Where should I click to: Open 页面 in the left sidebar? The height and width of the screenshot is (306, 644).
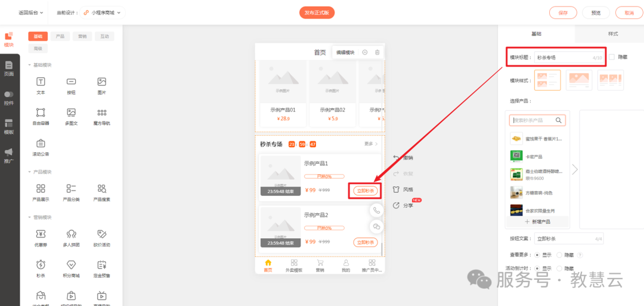coord(9,68)
